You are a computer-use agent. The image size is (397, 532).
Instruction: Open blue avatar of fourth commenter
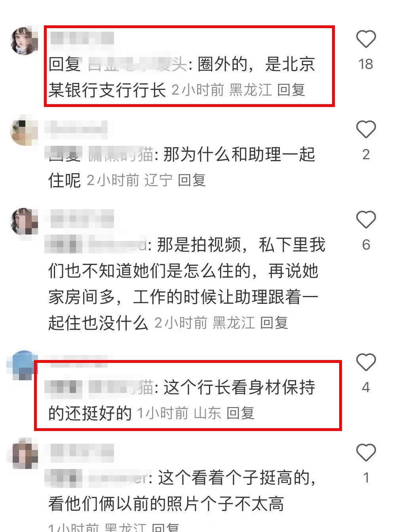point(23,364)
